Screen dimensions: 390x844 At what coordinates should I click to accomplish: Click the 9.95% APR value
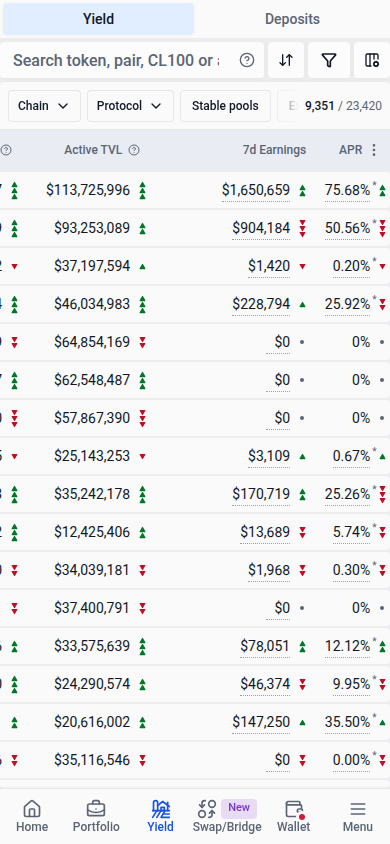352,684
